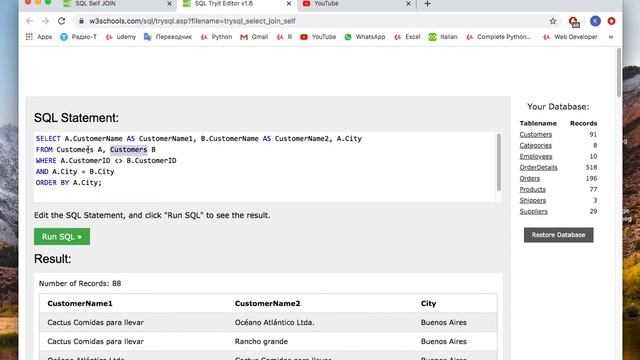This screenshot has height=360, width=640.
Task: Open the Suppliers table link
Action: (x=533, y=211)
